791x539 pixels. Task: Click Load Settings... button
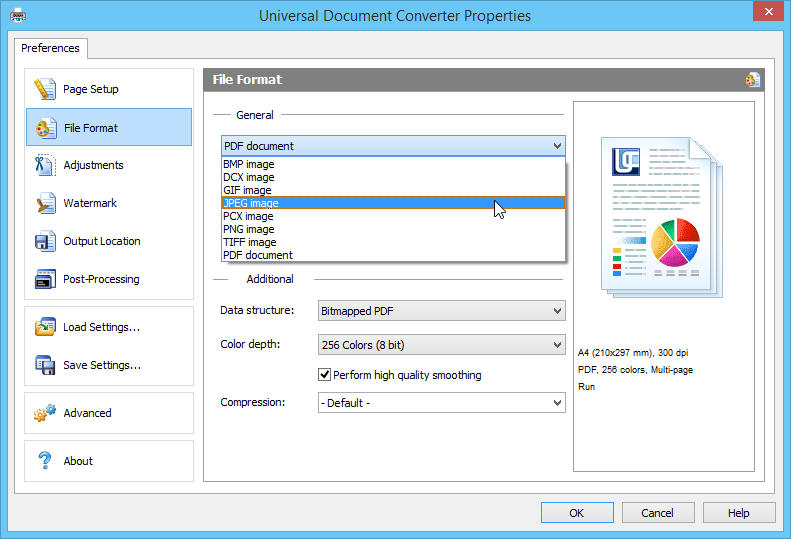tap(109, 327)
